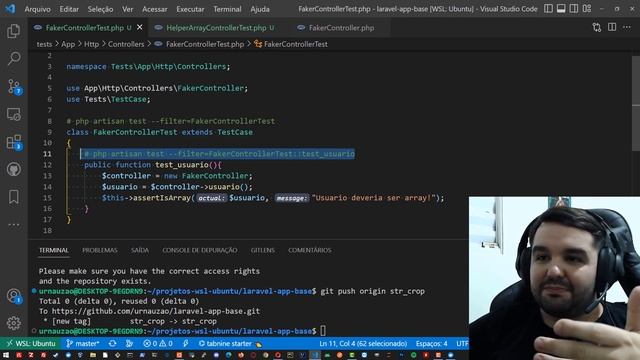Open the Ajuda menu
This screenshot has width=640, height=360.
coord(260,9)
